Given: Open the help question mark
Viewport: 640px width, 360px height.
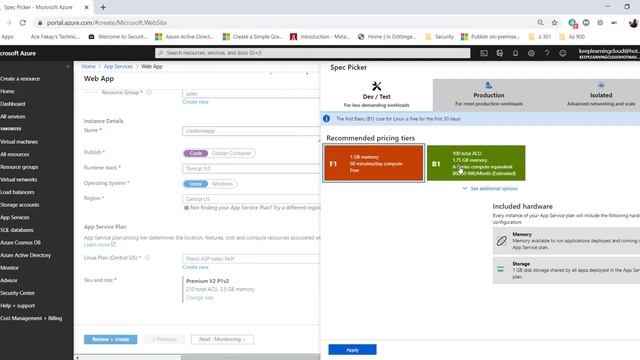Looking at the screenshot, I should pyautogui.click(x=547, y=53).
